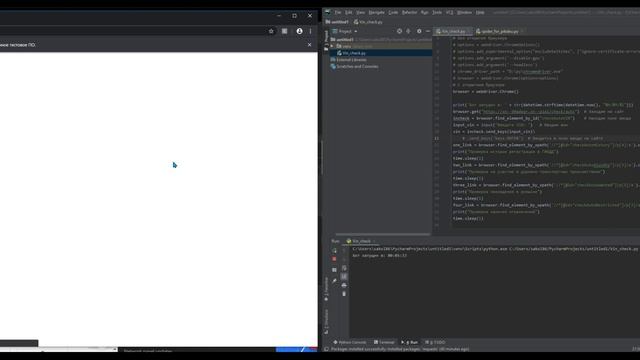
Task: Toggle scroll to end in the Run console
Action: pos(344,277)
